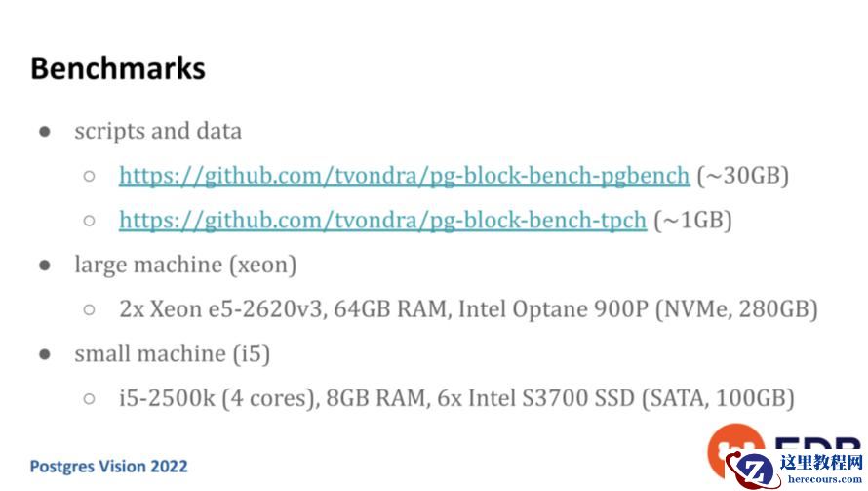Click the bullet beside 'small machine (i5)'

tap(45, 354)
